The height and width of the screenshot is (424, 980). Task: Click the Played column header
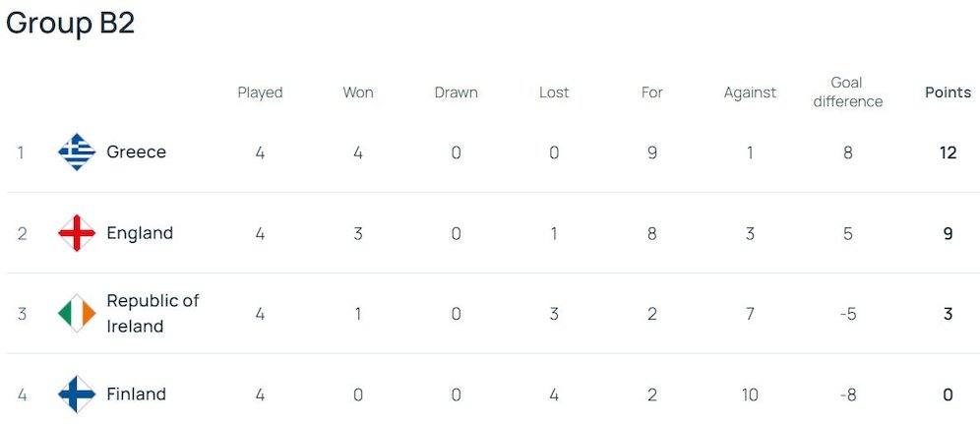(x=260, y=92)
